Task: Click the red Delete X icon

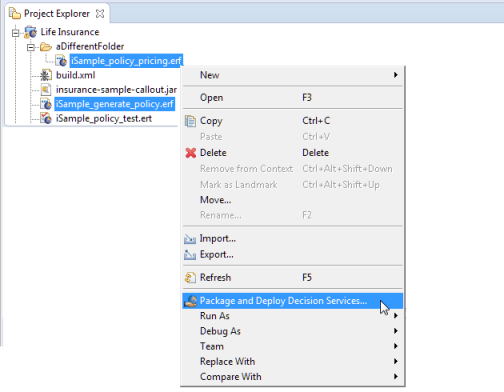Action: pos(191,153)
